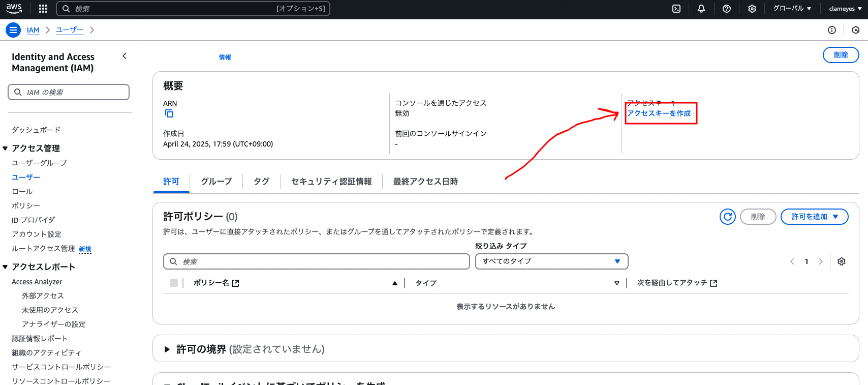
Task: Open the clameyes account dropdown
Action: point(846,9)
